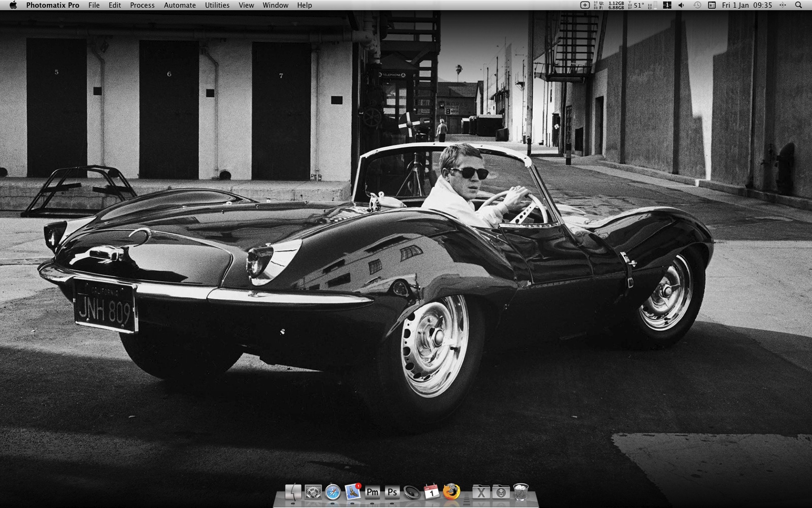
Task: Click the volume speaker icon in menu bar
Action: point(681,5)
